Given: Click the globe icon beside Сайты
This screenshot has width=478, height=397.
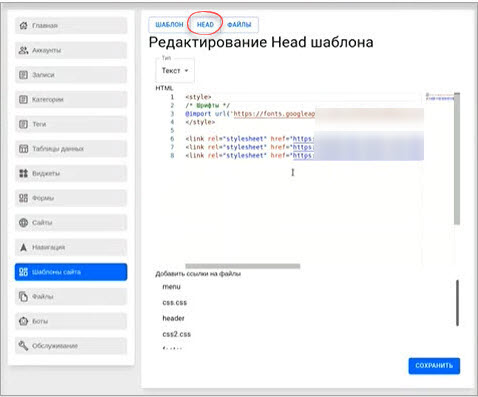Looking at the screenshot, I should [x=23, y=222].
